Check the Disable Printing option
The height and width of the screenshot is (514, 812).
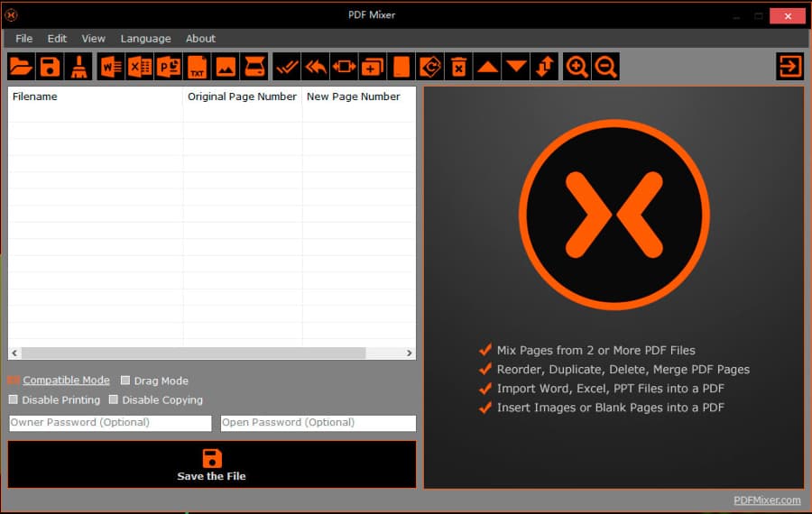[x=13, y=399]
